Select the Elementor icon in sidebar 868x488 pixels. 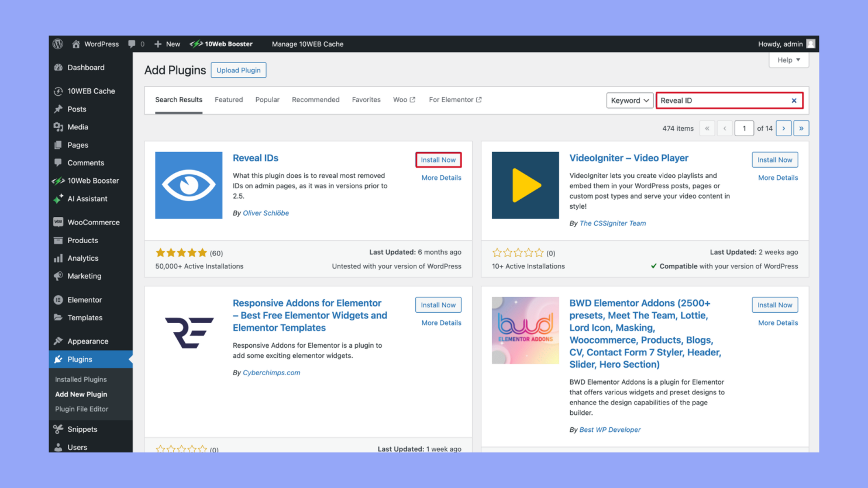(58, 299)
